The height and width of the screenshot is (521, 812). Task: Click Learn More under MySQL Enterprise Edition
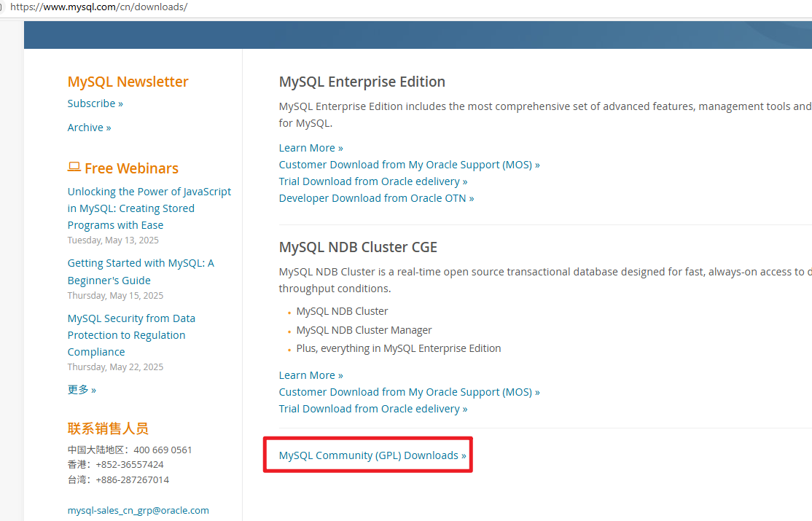coord(311,148)
